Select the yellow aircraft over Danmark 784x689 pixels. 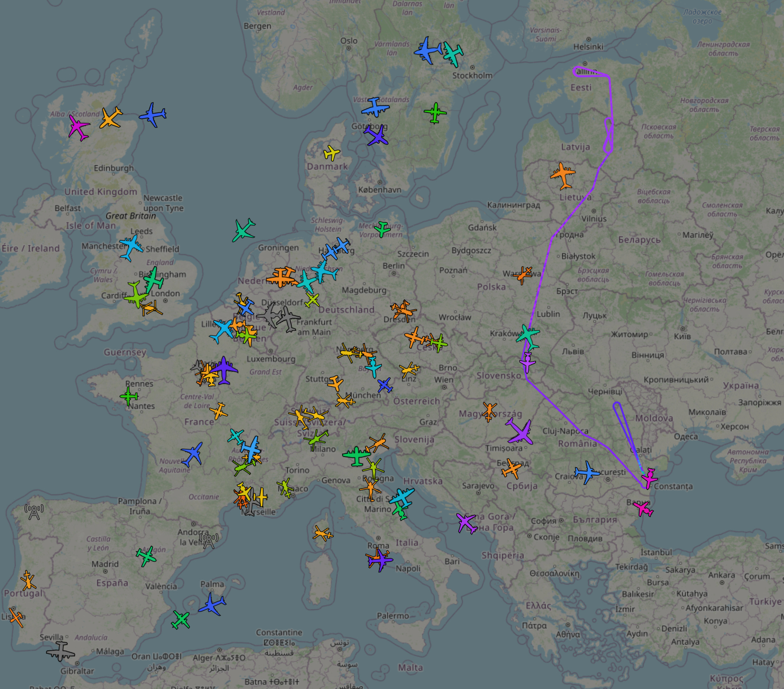point(331,153)
